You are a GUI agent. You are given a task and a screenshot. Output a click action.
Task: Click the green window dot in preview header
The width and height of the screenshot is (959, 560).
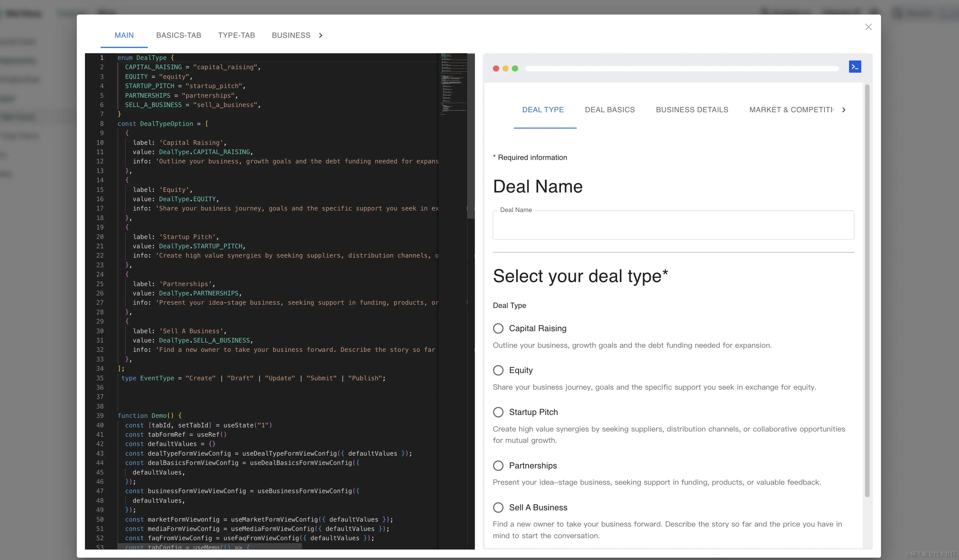tap(515, 68)
